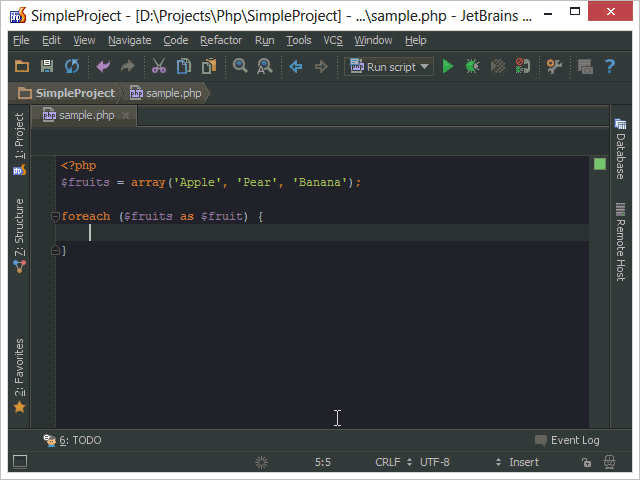Navigate back with the blue left arrow
The height and width of the screenshot is (480, 640).
tap(295, 67)
